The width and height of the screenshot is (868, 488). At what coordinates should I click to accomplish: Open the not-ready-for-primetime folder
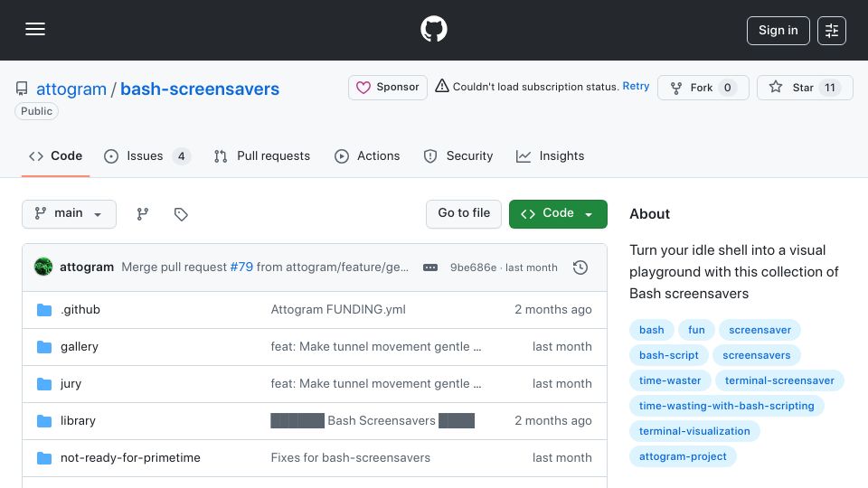(x=130, y=457)
